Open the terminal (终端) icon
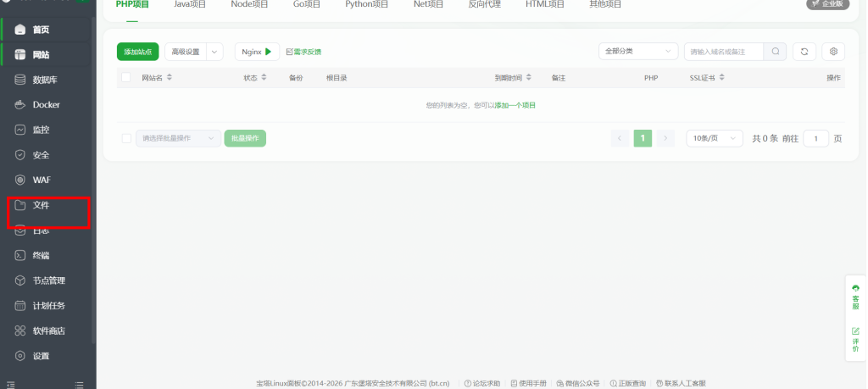The height and width of the screenshot is (389, 868). (20, 256)
